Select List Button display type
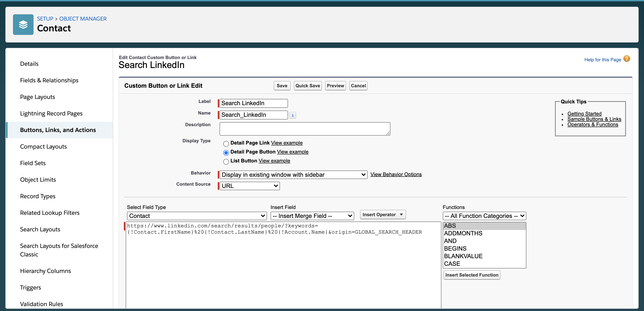Image resolution: width=644 pixels, height=311 pixels. (226, 162)
